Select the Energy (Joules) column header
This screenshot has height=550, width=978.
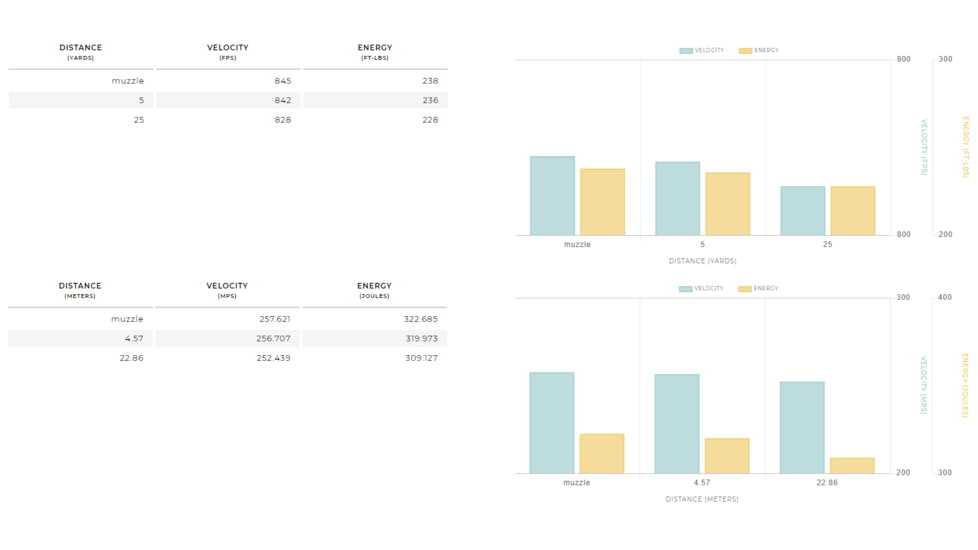pyautogui.click(x=374, y=290)
